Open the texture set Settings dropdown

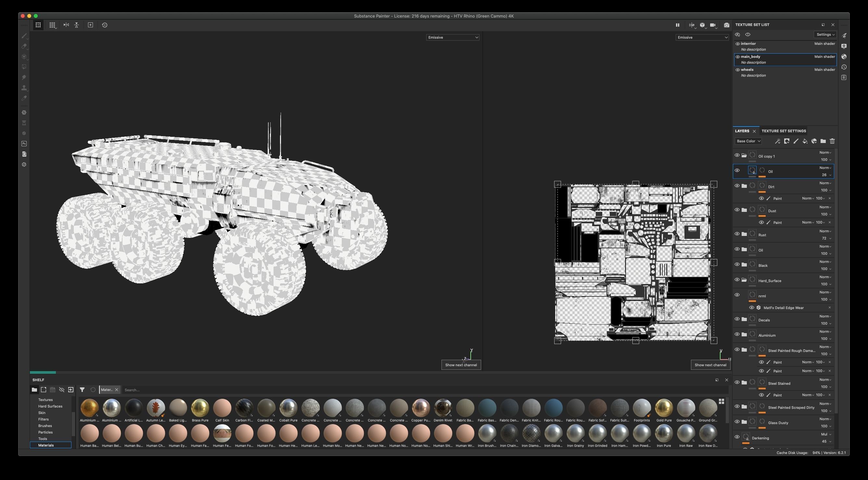[825, 34]
